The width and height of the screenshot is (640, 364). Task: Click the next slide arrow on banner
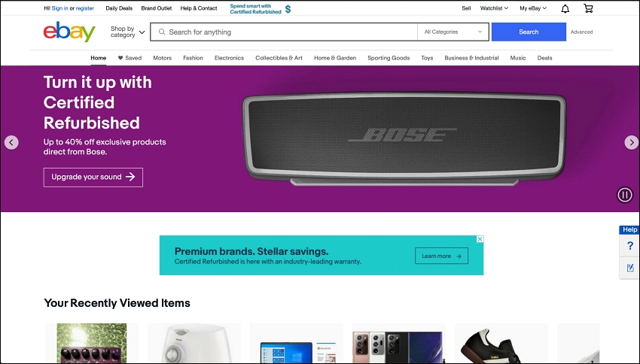tap(632, 142)
